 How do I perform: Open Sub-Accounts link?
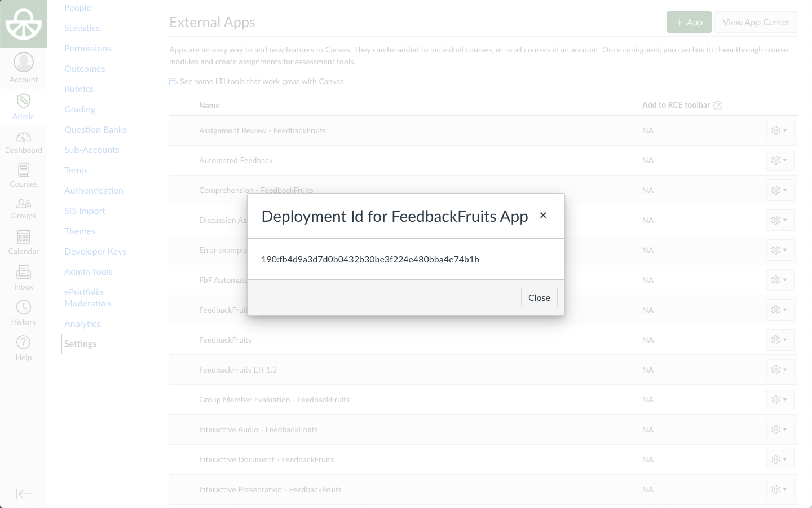click(x=92, y=150)
